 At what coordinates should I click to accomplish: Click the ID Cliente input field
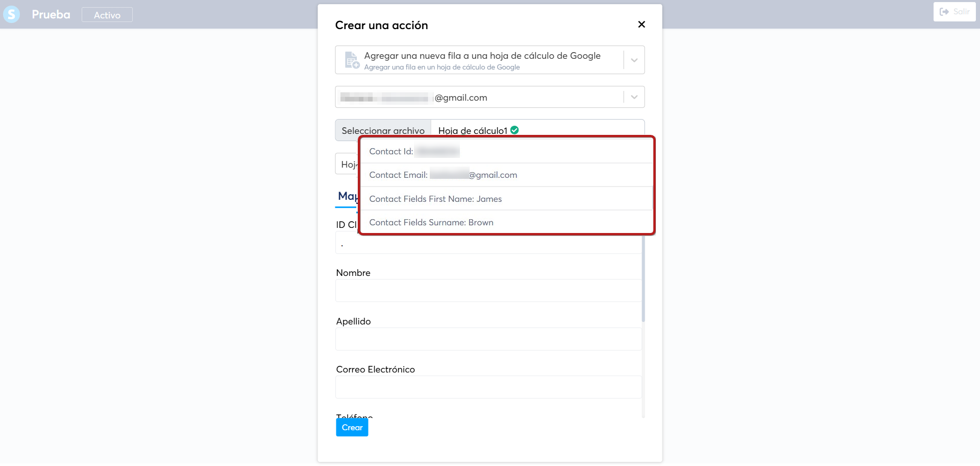tap(488, 243)
